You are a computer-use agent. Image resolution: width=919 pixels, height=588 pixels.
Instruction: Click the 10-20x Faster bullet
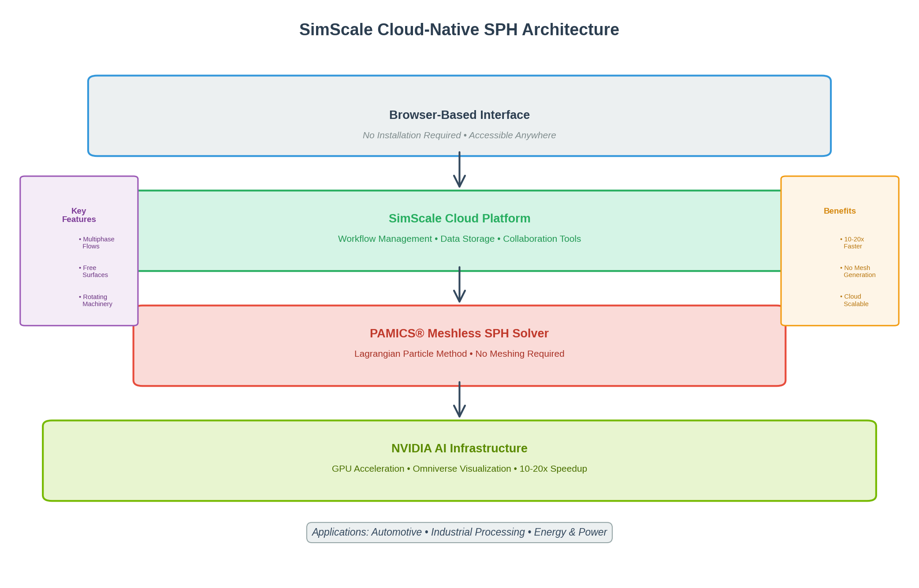[852, 243]
